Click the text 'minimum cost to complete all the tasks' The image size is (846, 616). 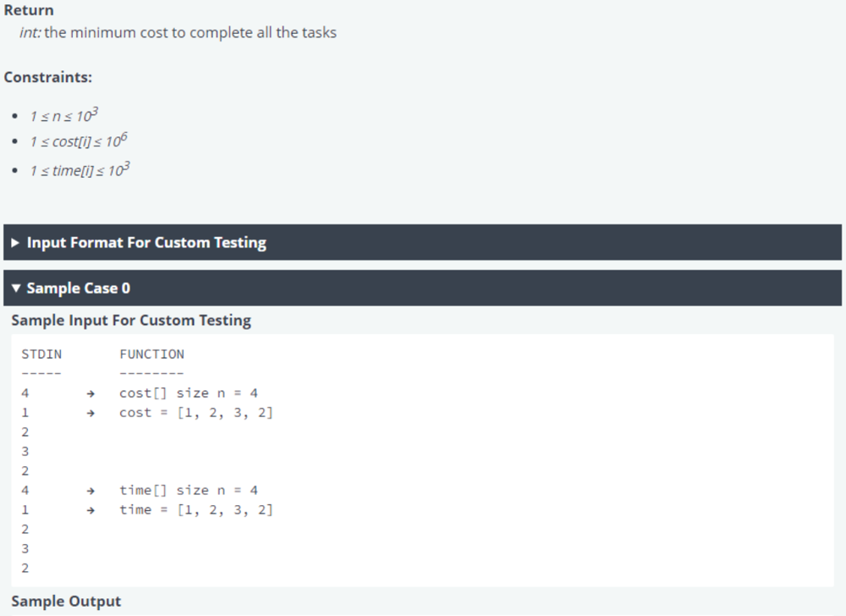point(203,32)
